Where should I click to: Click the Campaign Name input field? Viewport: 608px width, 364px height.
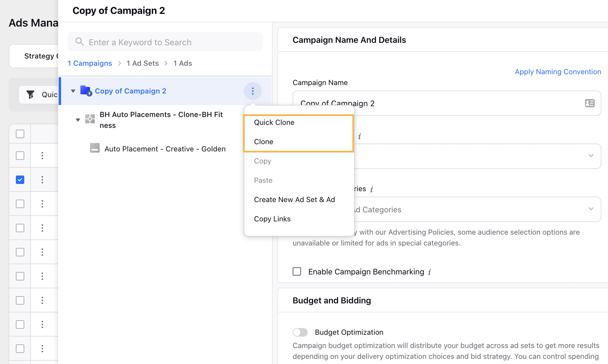(x=447, y=103)
